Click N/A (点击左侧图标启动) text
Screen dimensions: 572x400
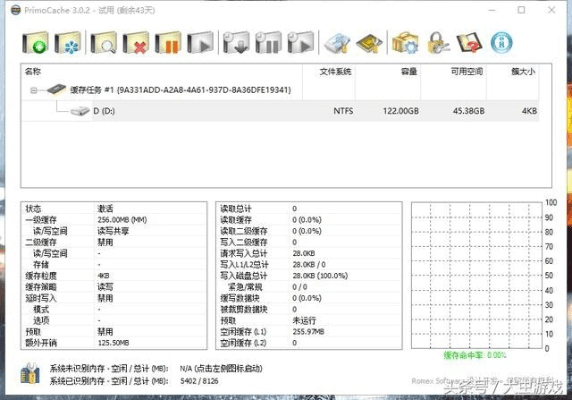[221, 368]
